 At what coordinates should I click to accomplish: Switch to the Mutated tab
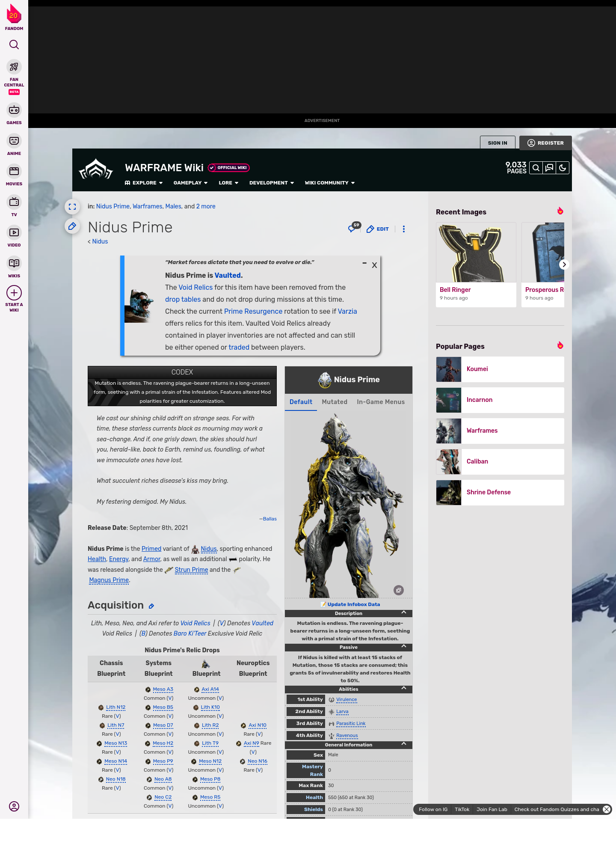point(335,402)
